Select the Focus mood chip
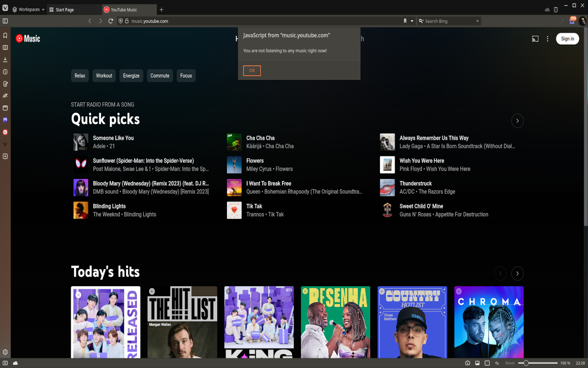Screen dimensions: 588x368 tap(186, 76)
